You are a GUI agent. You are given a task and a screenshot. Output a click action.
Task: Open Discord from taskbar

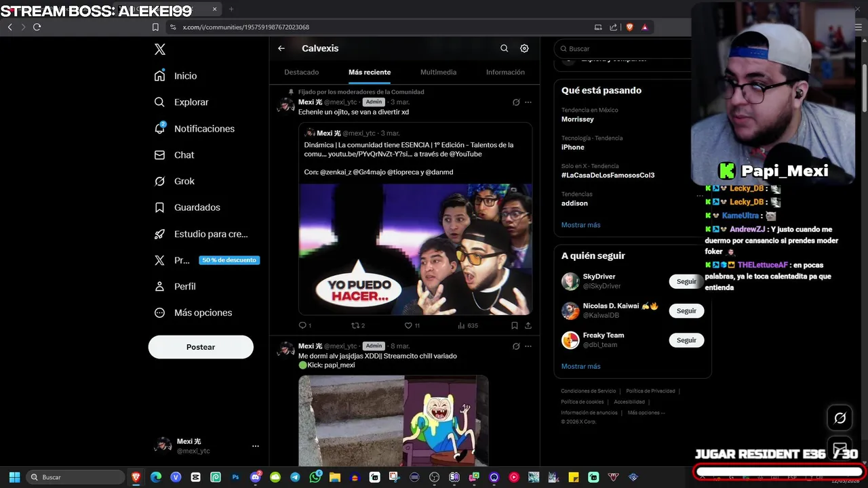(256, 477)
